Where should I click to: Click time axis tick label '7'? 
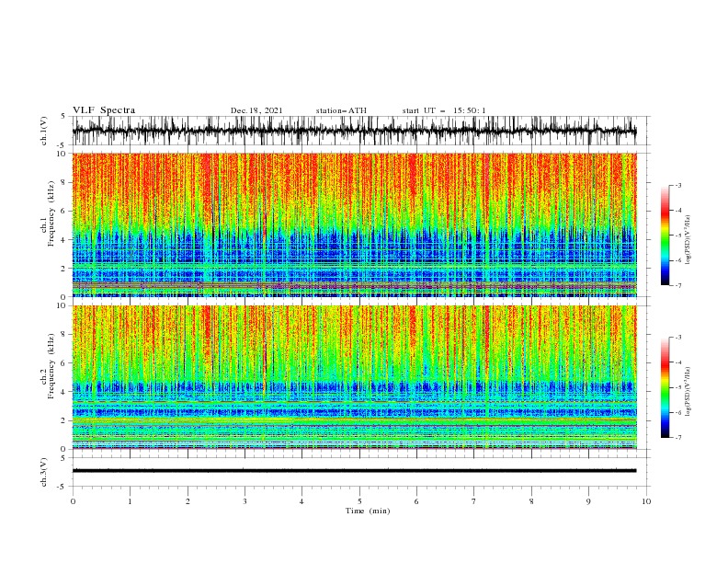click(x=474, y=501)
